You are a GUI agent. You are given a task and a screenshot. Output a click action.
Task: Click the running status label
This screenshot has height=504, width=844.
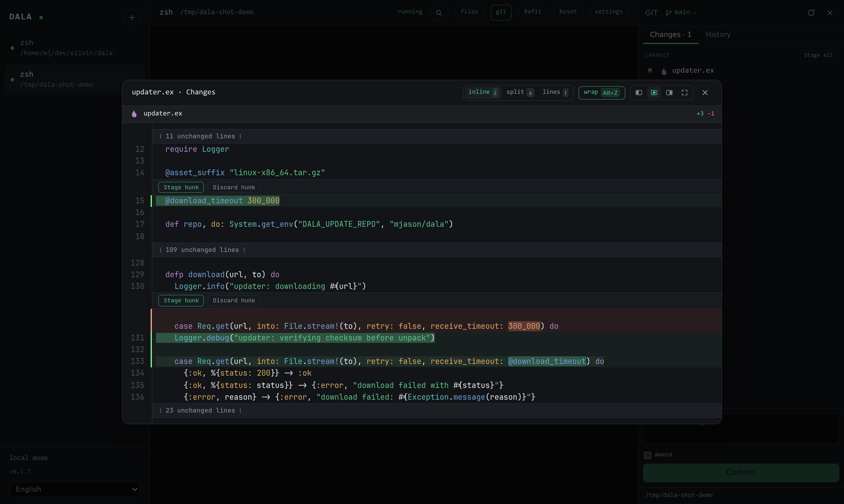tap(410, 12)
